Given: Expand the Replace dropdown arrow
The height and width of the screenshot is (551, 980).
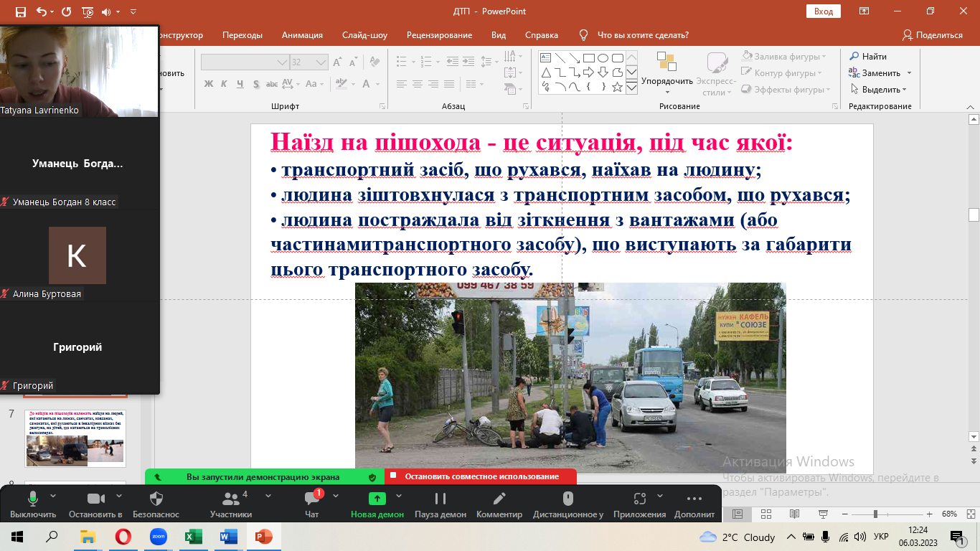Looking at the screenshot, I should (909, 73).
